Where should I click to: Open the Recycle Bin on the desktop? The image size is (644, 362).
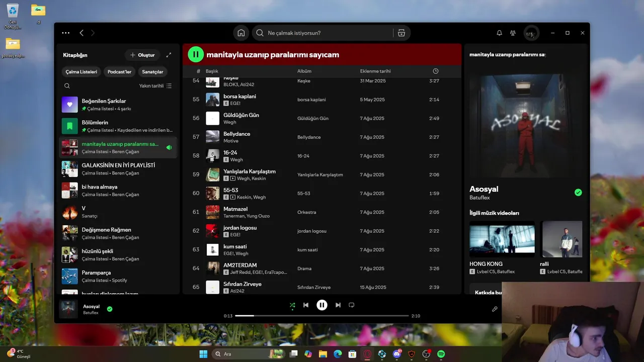pyautogui.click(x=13, y=15)
